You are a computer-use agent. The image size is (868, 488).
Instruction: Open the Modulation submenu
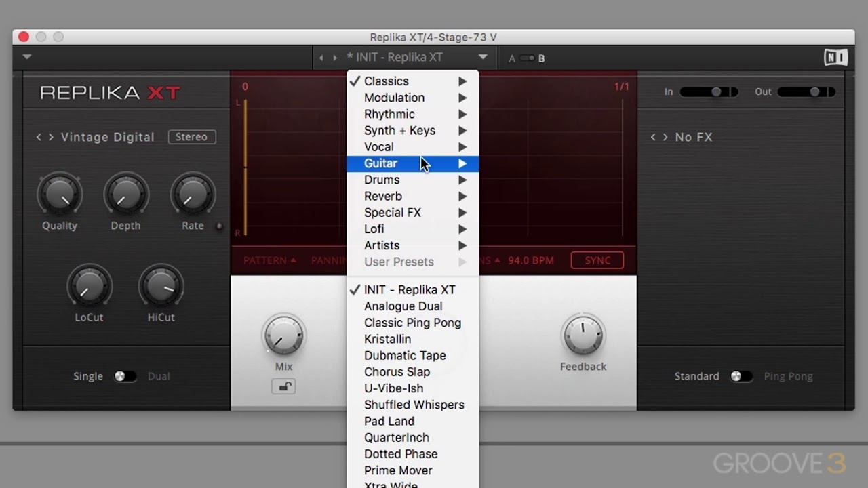pyautogui.click(x=412, y=98)
